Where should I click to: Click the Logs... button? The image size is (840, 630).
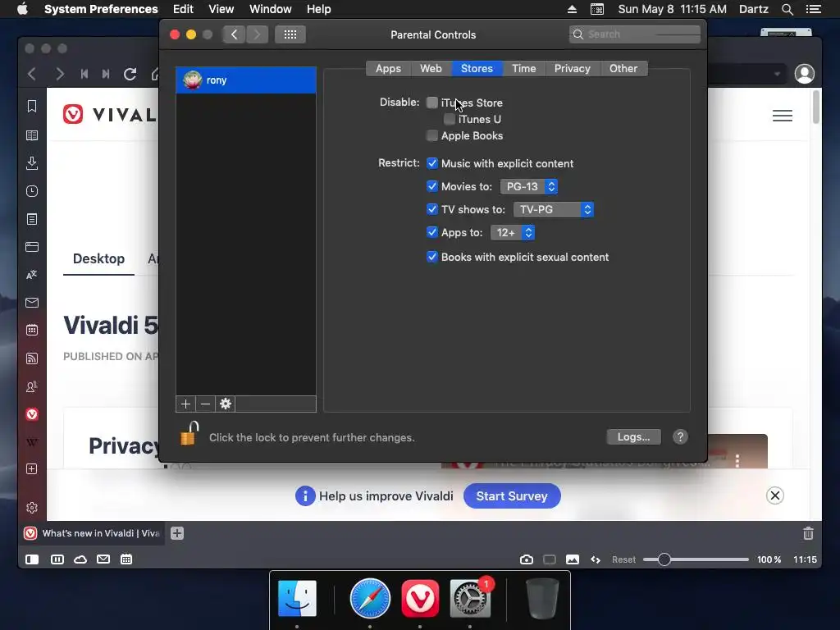[634, 437]
